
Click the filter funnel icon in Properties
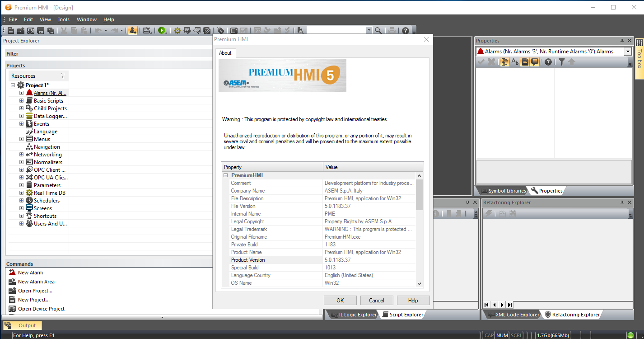pyautogui.click(x=561, y=62)
